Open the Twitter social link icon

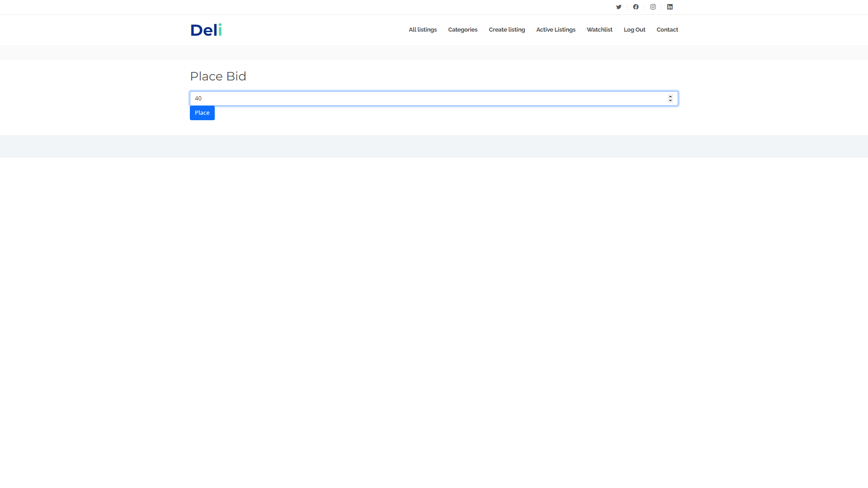click(x=618, y=7)
